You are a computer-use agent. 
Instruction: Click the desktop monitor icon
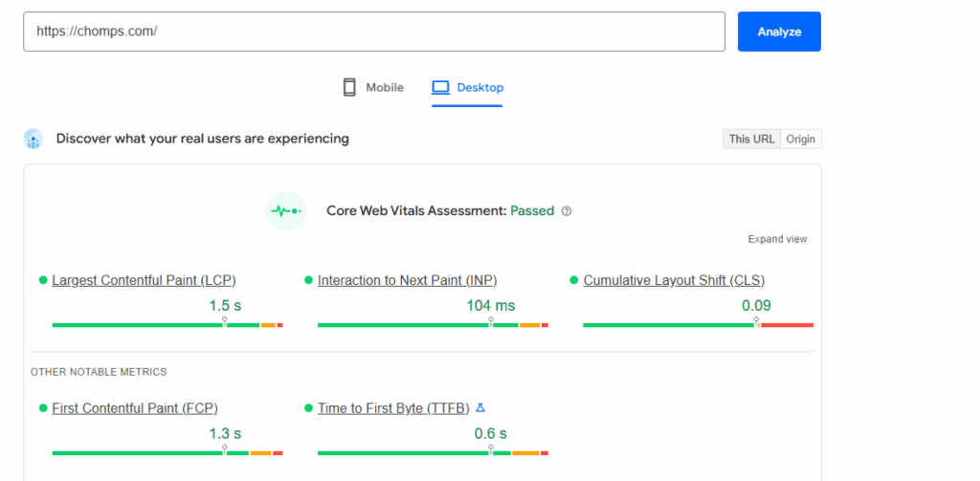(440, 87)
